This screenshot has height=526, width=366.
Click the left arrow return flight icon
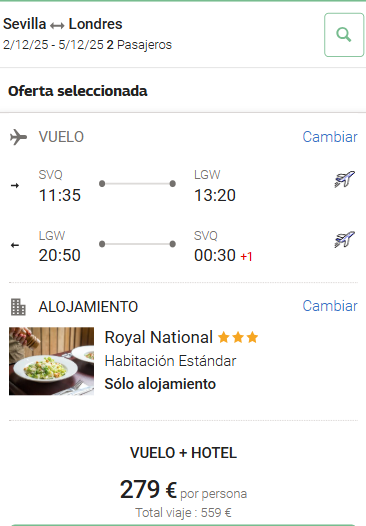point(15,245)
